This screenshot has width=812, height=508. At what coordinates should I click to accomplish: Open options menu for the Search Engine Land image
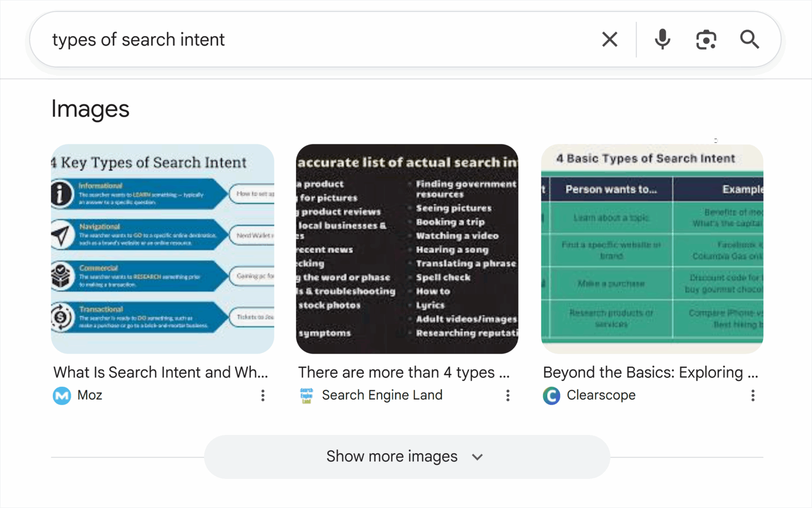pyautogui.click(x=508, y=395)
